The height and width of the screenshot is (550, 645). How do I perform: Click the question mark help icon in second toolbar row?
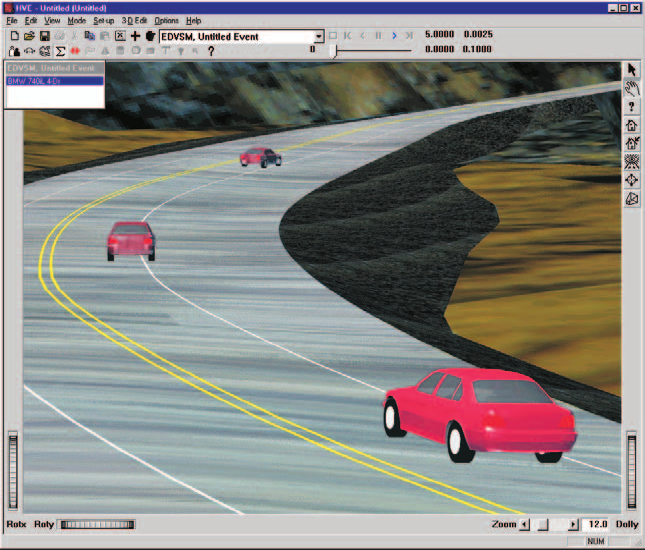point(211,51)
